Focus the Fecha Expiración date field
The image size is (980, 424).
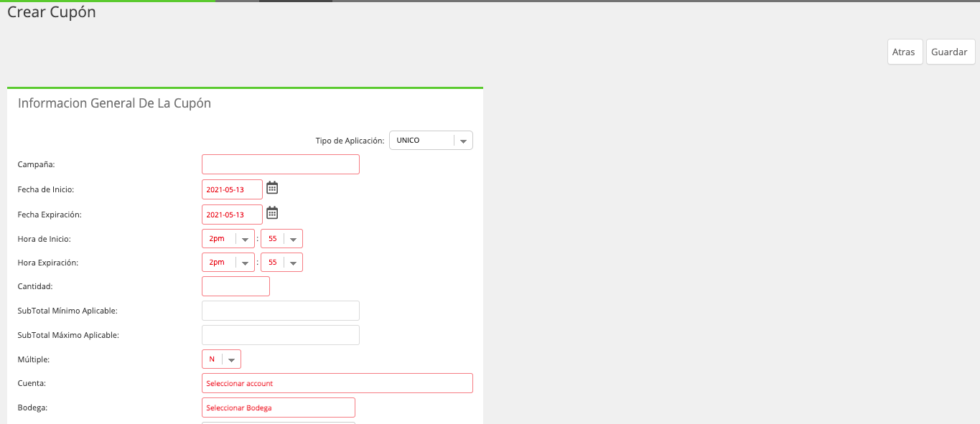pos(232,215)
